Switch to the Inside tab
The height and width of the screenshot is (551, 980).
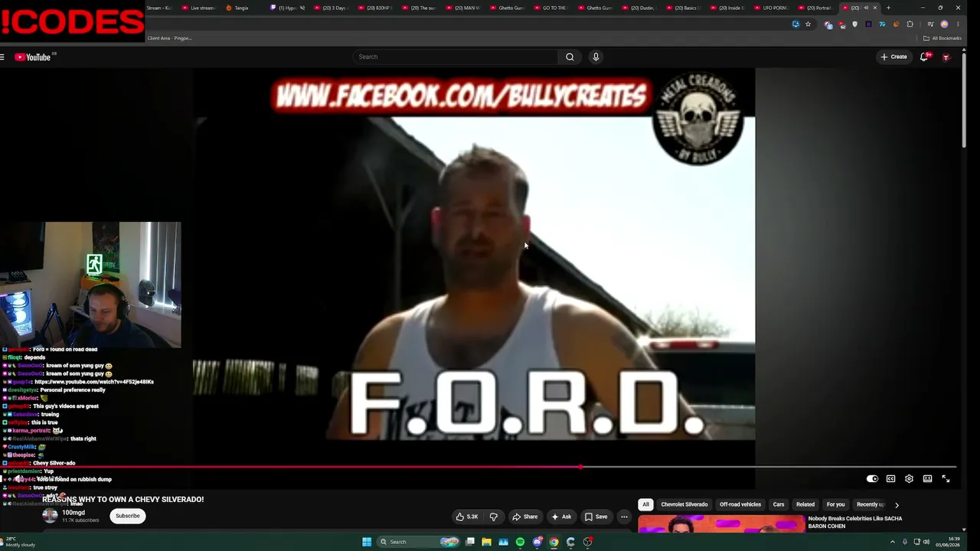coord(729,8)
